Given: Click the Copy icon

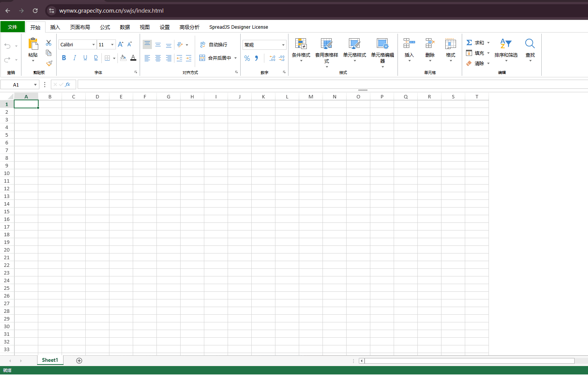Looking at the screenshot, I should 49,53.
